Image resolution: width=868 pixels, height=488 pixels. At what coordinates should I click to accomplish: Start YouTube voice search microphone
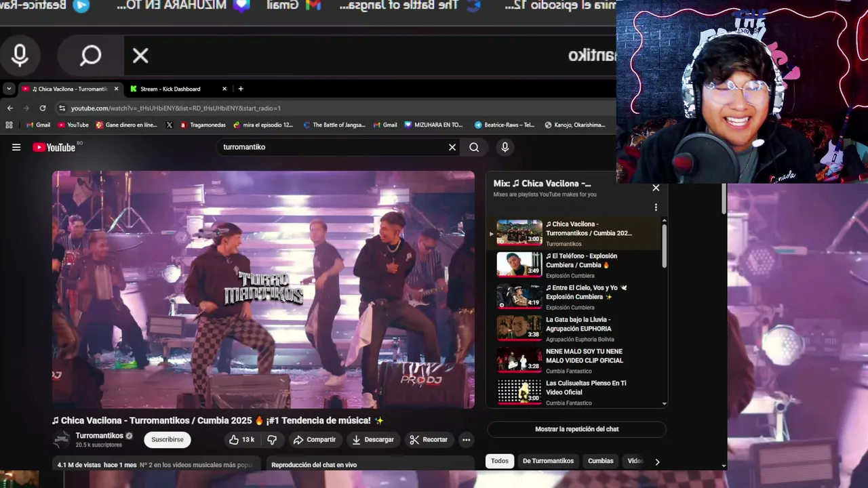505,147
